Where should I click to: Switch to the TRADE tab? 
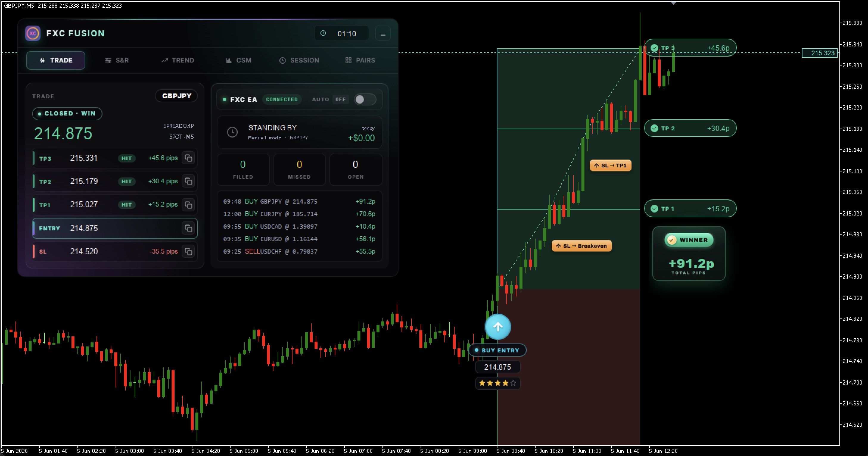56,60
